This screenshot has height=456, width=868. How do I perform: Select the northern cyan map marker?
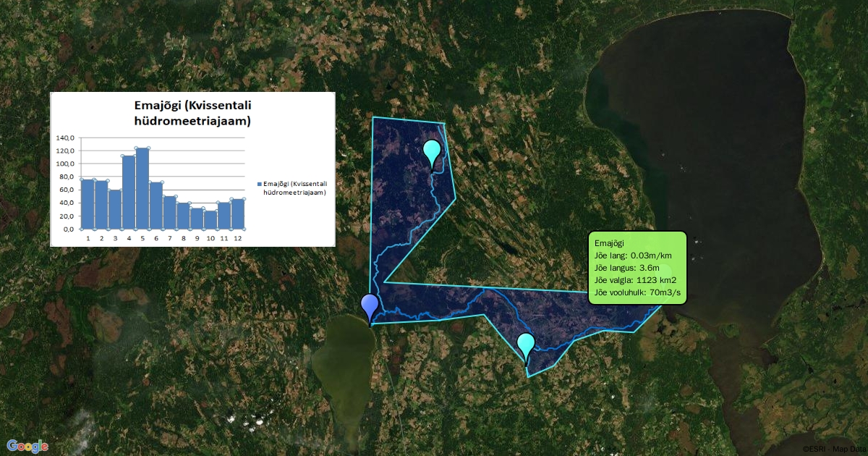coord(433,152)
